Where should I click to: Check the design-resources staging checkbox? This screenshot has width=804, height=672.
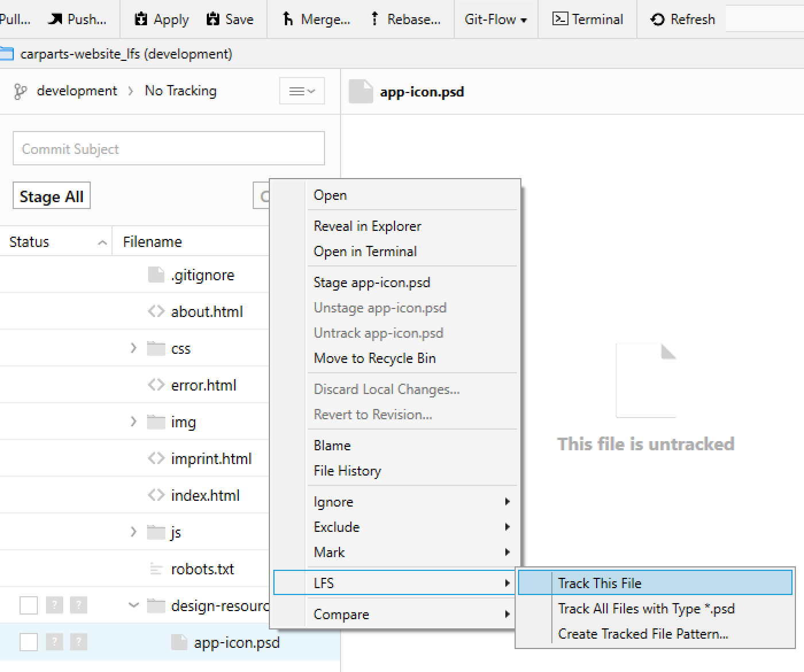click(28, 605)
